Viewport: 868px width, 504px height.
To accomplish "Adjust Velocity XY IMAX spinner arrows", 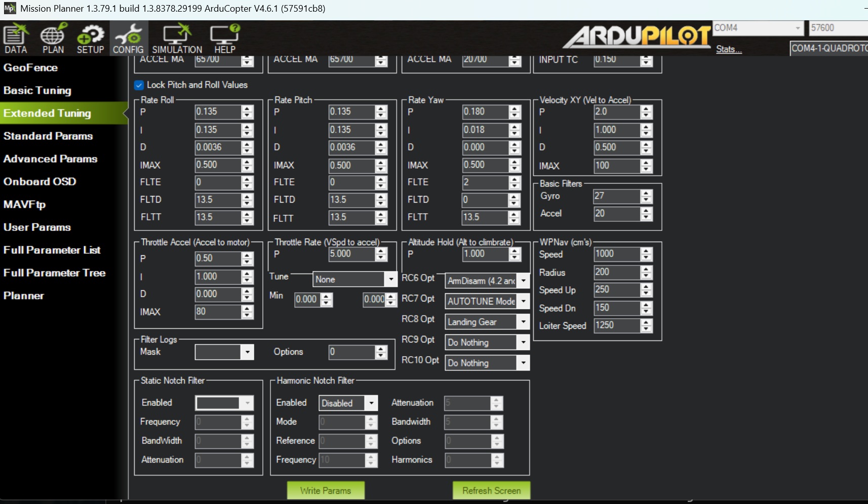I will click(646, 166).
